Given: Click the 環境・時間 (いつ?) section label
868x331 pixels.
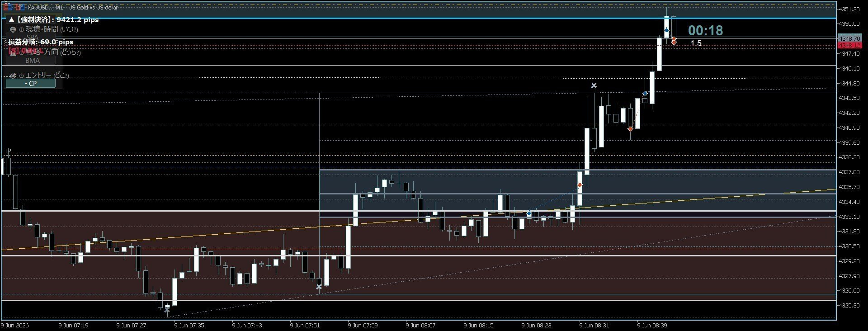Looking at the screenshot, I should pyautogui.click(x=52, y=29).
